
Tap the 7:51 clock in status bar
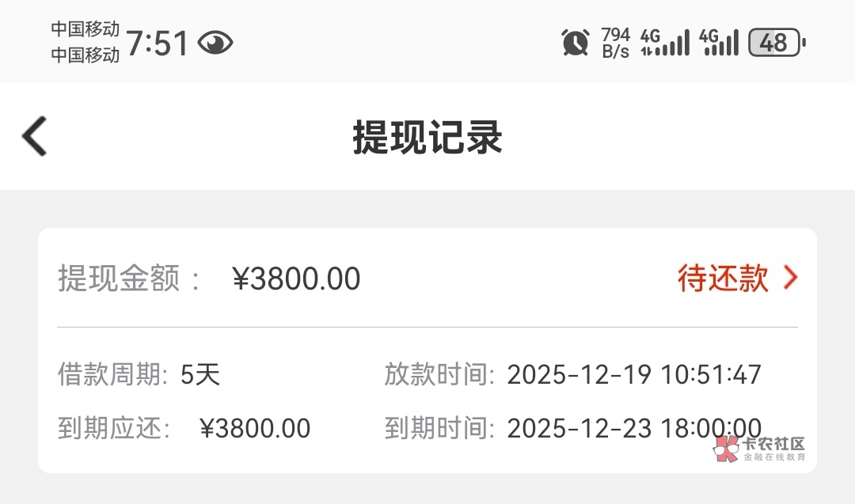tap(158, 43)
